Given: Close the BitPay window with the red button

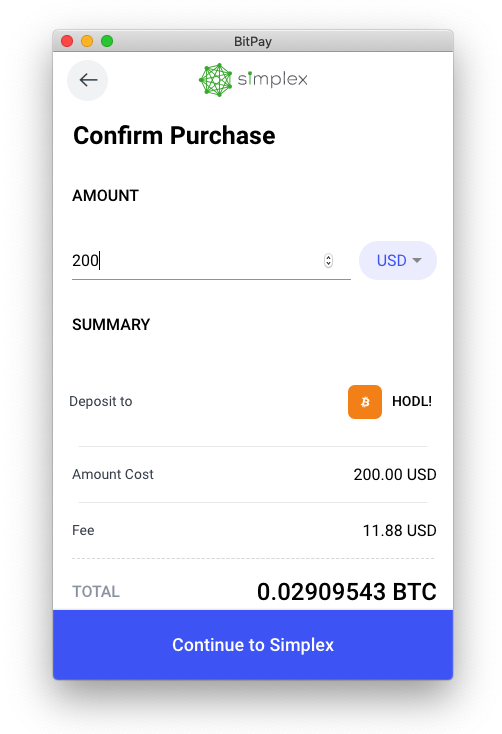Looking at the screenshot, I should [x=67, y=41].
